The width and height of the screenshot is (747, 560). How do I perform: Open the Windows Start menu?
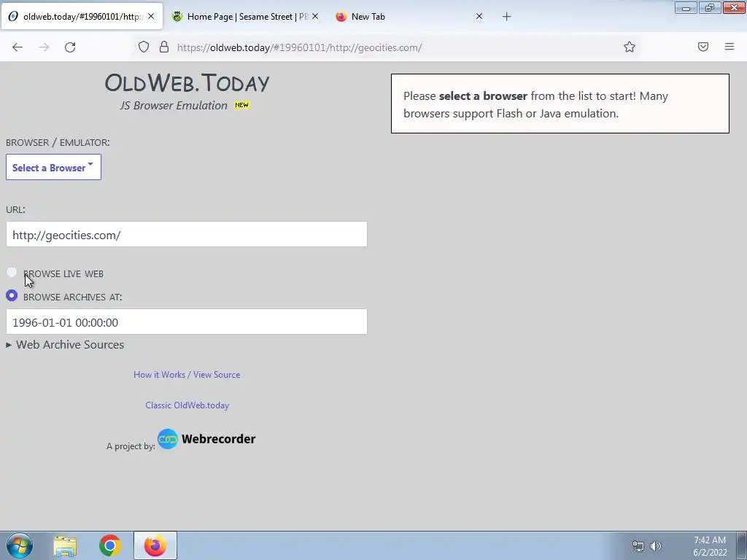[x=20, y=545]
